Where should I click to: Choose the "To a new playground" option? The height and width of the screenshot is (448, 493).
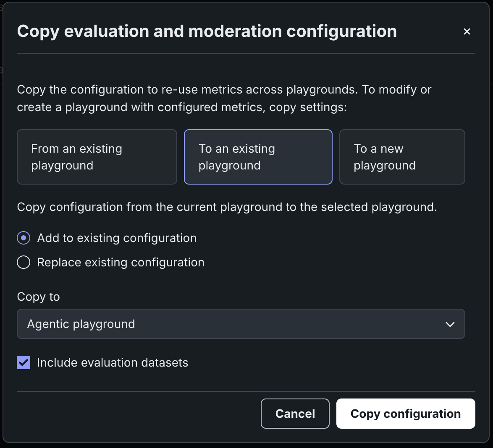[402, 157]
